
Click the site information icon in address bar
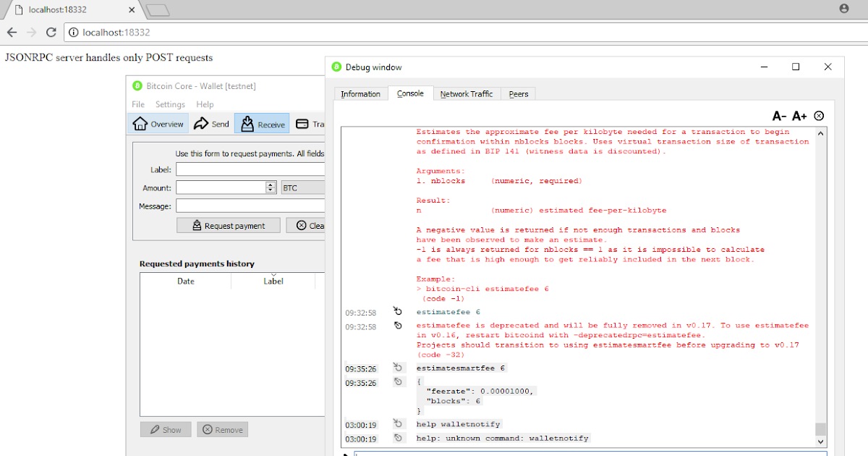tap(74, 33)
